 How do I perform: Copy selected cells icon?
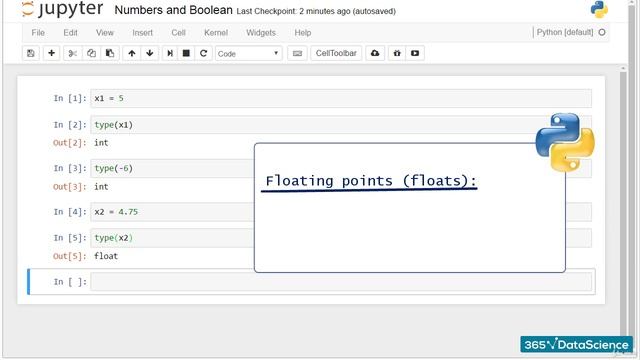pyautogui.click(x=91, y=53)
